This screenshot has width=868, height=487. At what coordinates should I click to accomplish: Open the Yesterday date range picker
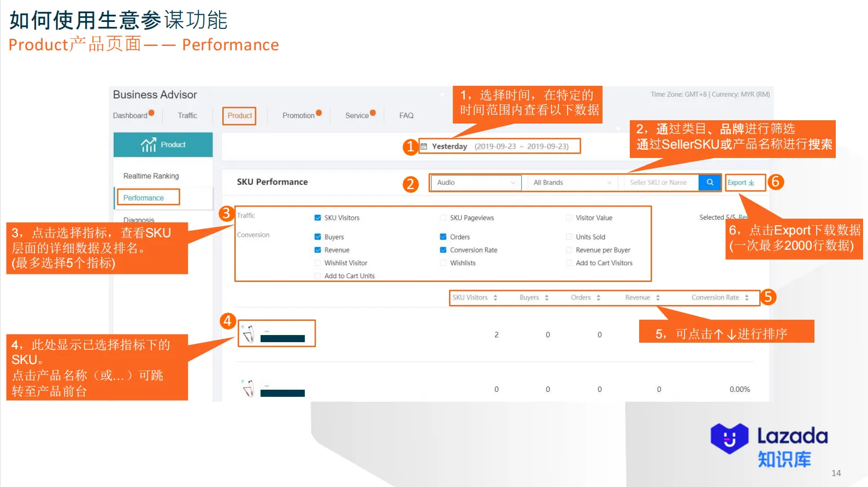click(x=499, y=146)
